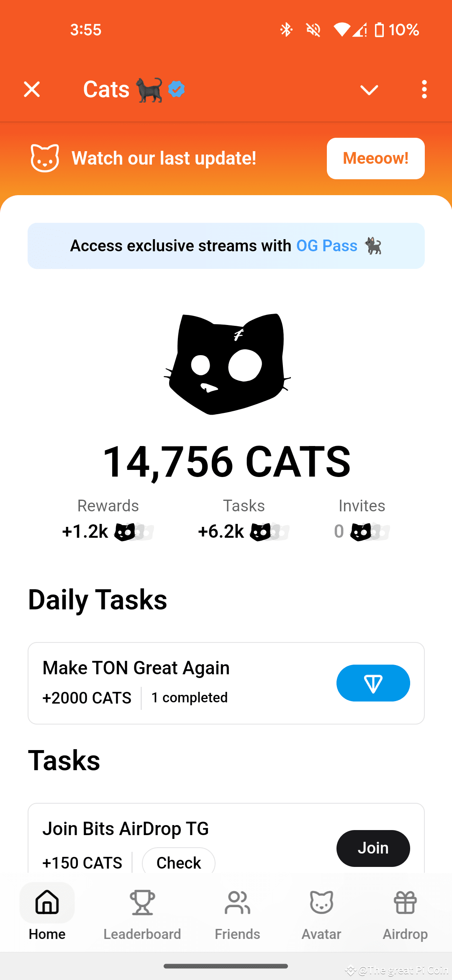The height and width of the screenshot is (980, 452).
Task: Collapse the mini app with the chevron
Action: point(368,89)
